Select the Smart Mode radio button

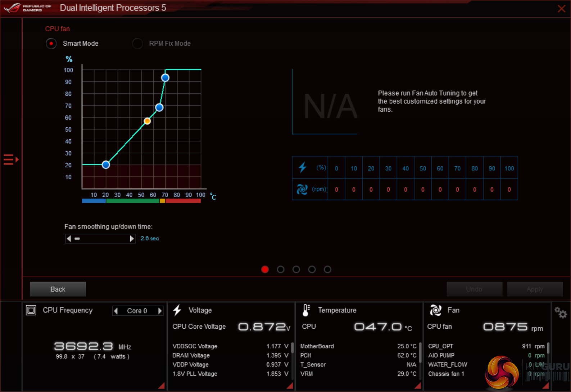[51, 44]
